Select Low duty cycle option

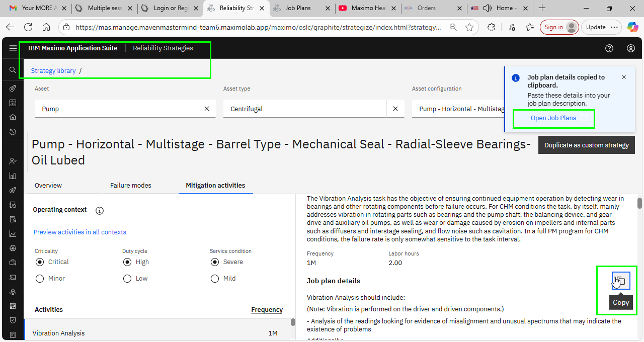coord(128,279)
